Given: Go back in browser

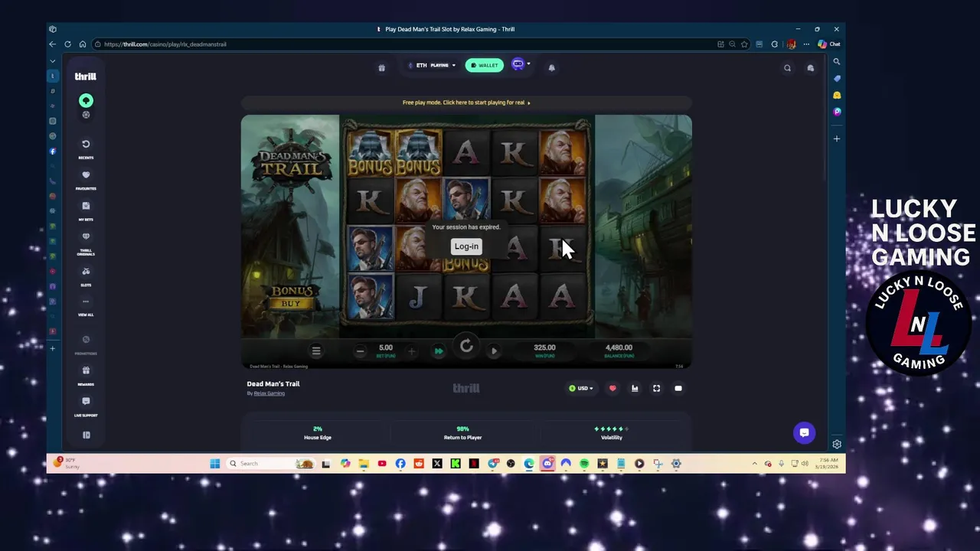Looking at the screenshot, I should point(53,44).
